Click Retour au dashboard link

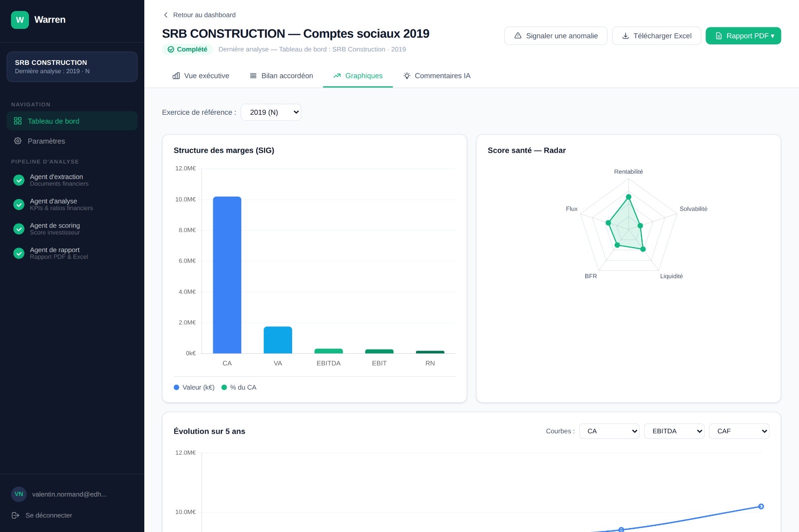coord(199,15)
